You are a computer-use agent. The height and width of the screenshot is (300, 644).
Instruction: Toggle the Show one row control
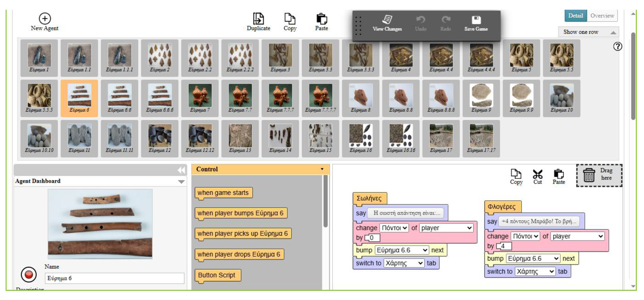589,32
